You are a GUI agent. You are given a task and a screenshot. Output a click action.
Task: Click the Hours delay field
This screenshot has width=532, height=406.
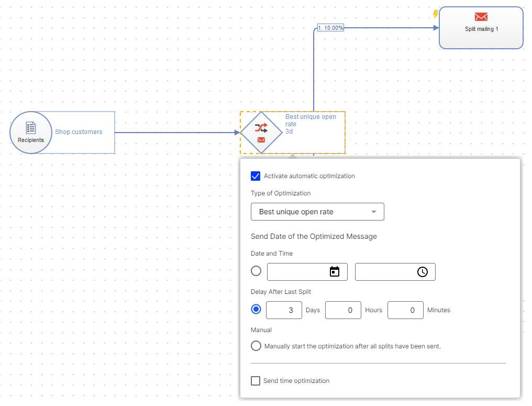pyautogui.click(x=343, y=310)
